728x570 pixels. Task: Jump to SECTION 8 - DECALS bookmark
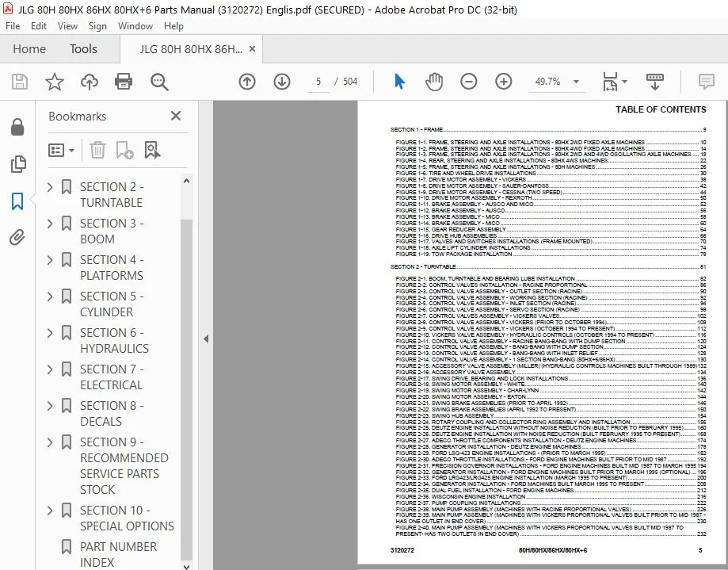coord(112,414)
